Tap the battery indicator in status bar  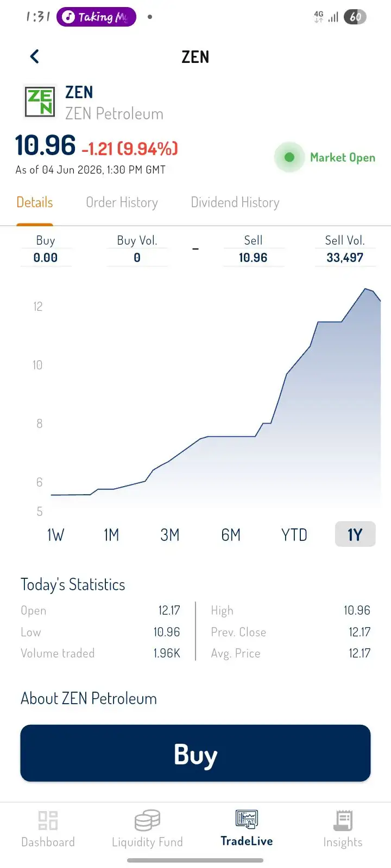point(355,17)
